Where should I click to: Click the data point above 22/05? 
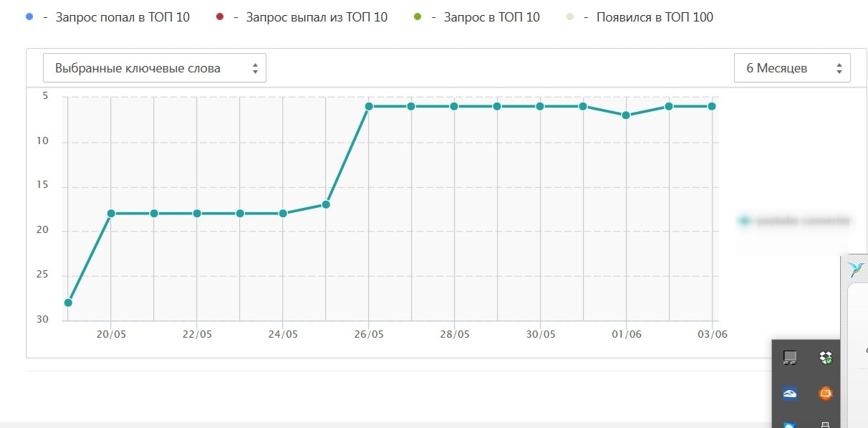[197, 214]
